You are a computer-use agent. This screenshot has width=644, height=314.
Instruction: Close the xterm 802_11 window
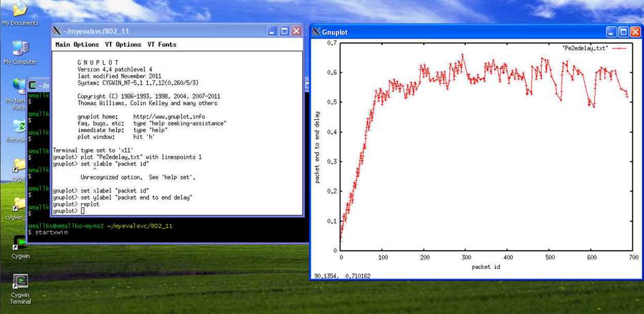click(x=295, y=31)
